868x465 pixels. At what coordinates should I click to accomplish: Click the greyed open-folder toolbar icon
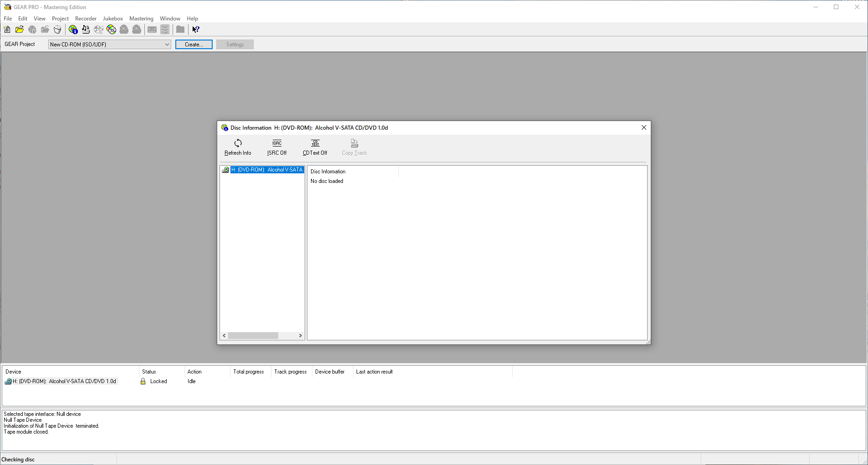(x=45, y=30)
